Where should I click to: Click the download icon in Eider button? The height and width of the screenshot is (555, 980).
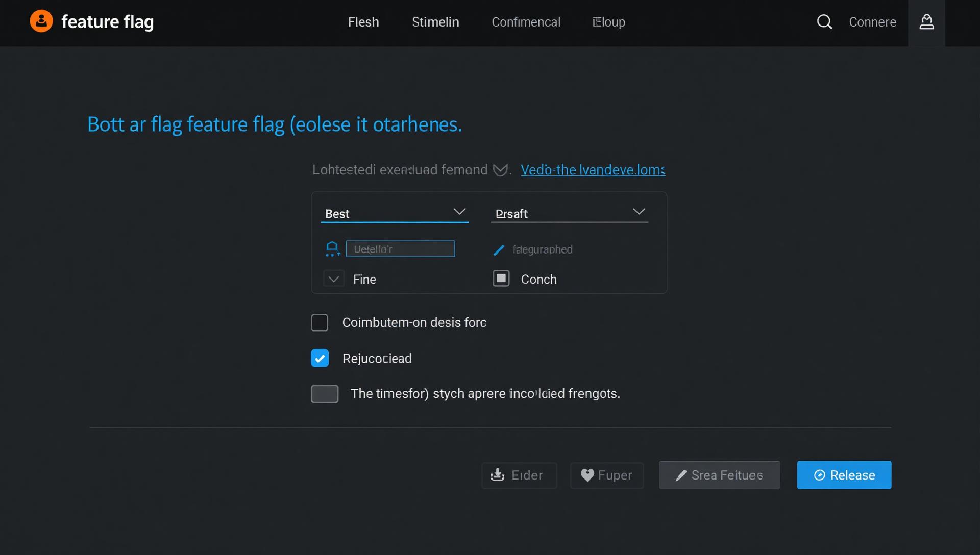coord(497,475)
